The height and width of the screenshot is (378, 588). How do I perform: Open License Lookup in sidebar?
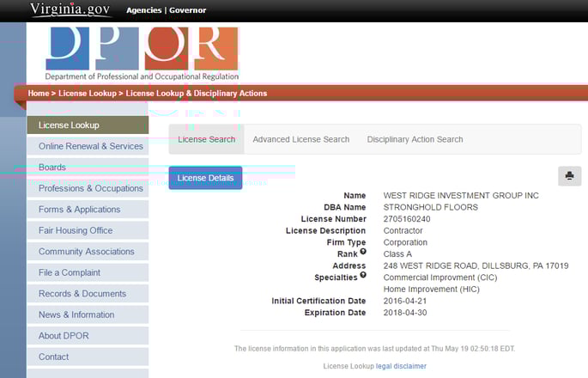tap(88, 125)
